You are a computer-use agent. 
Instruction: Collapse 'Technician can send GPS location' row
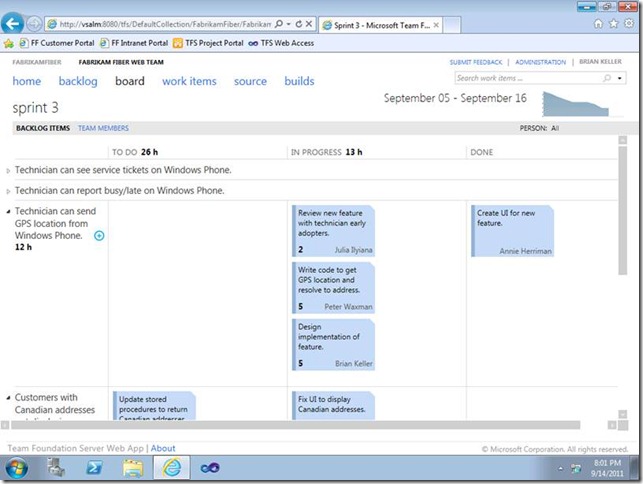[x=9, y=212]
